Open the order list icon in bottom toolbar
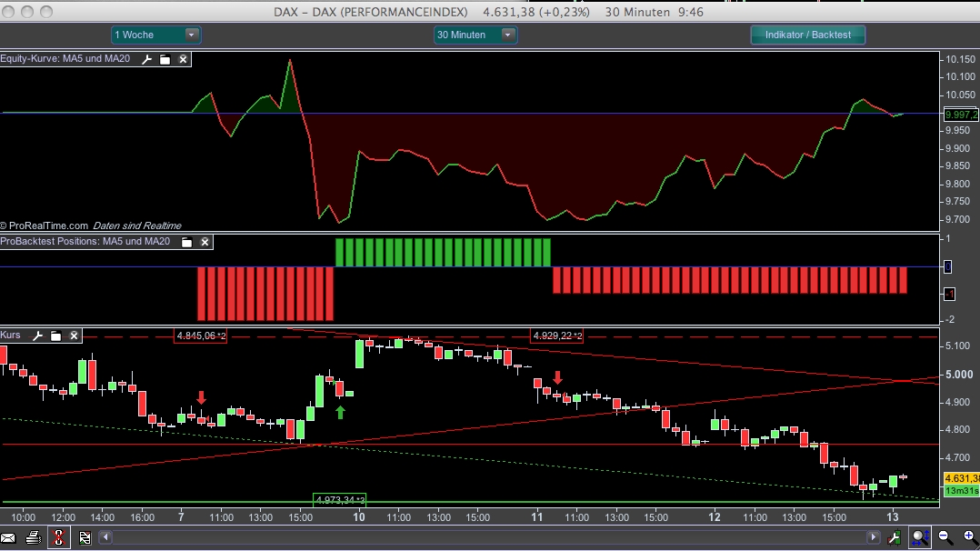 [85, 537]
